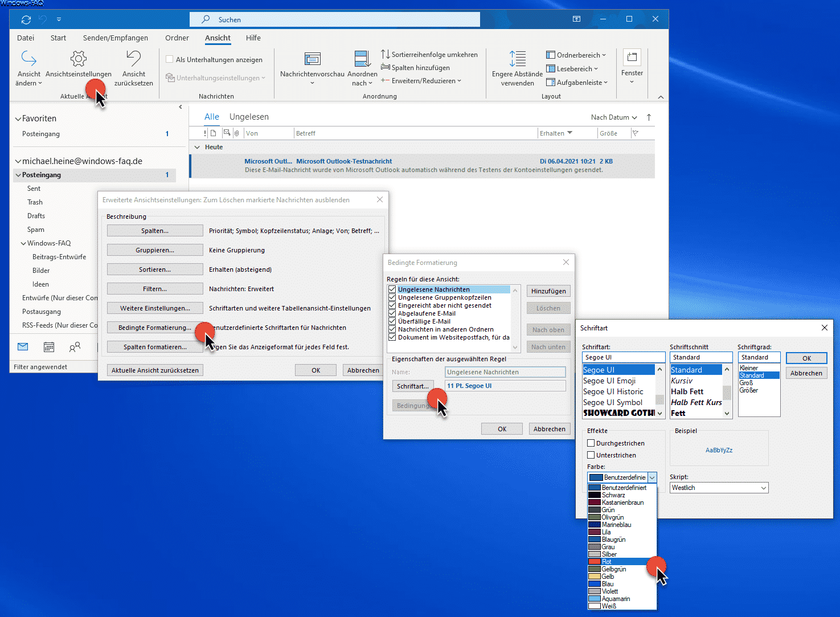Select Gelb color in Farbe list

622,577
